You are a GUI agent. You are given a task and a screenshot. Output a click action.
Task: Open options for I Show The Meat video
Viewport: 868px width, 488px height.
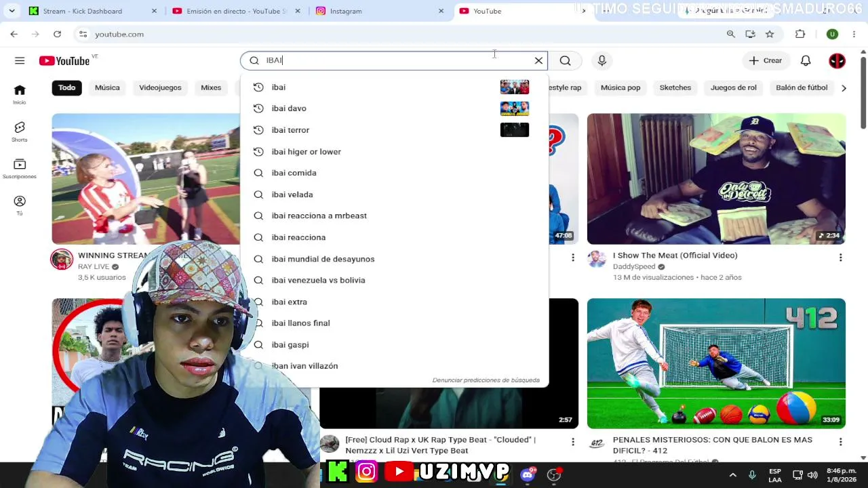point(840,258)
